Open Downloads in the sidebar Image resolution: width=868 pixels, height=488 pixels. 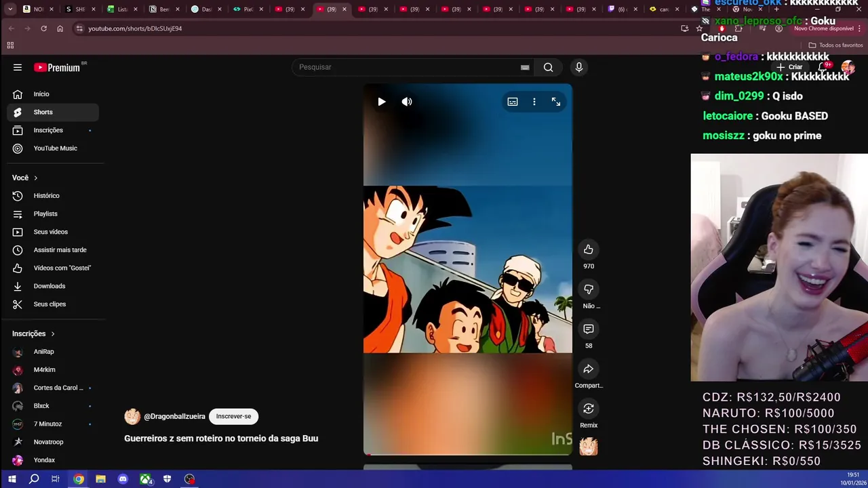point(53,286)
